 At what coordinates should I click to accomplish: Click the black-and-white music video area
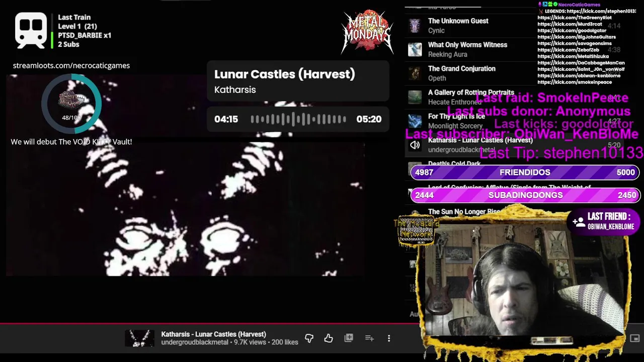pos(185,175)
